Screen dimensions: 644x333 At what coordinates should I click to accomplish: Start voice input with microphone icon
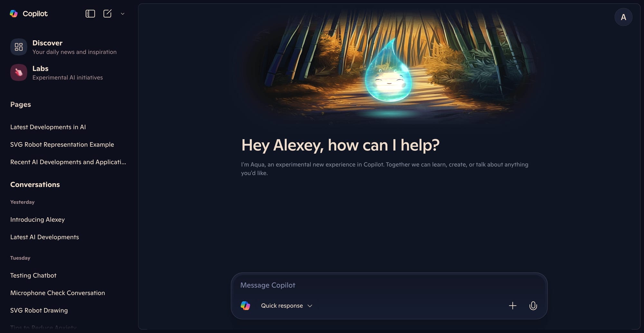coord(533,306)
